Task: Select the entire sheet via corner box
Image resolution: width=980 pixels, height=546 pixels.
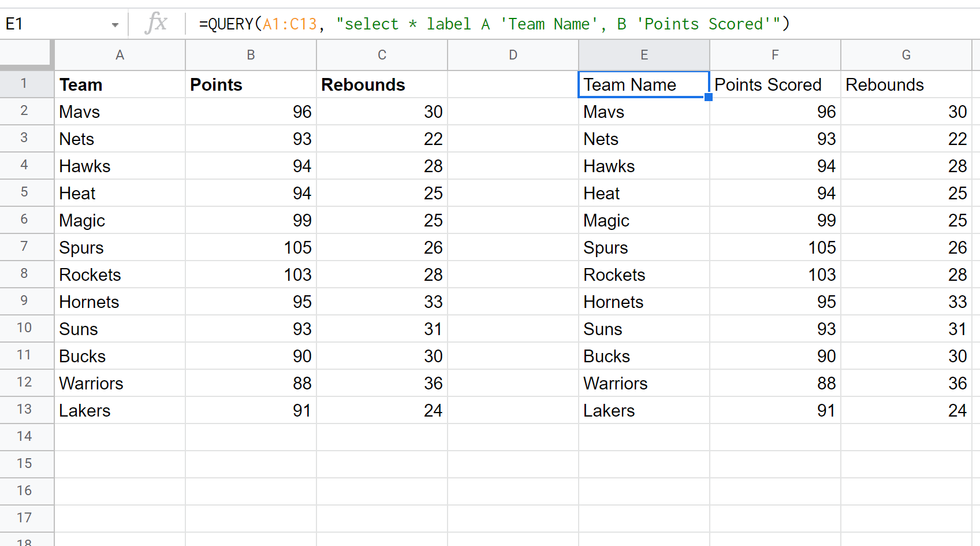Action: click(27, 55)
